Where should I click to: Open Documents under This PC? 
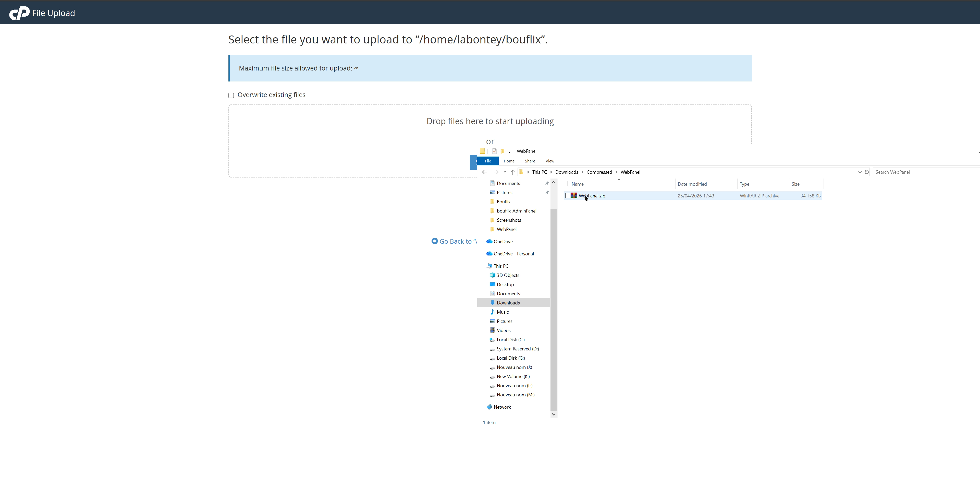click(x=508, y=293)
